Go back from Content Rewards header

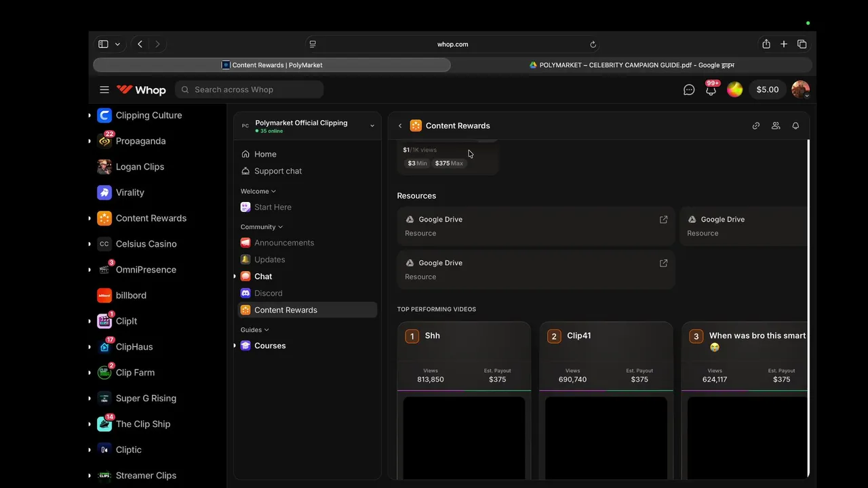click(x=400, y=125)
